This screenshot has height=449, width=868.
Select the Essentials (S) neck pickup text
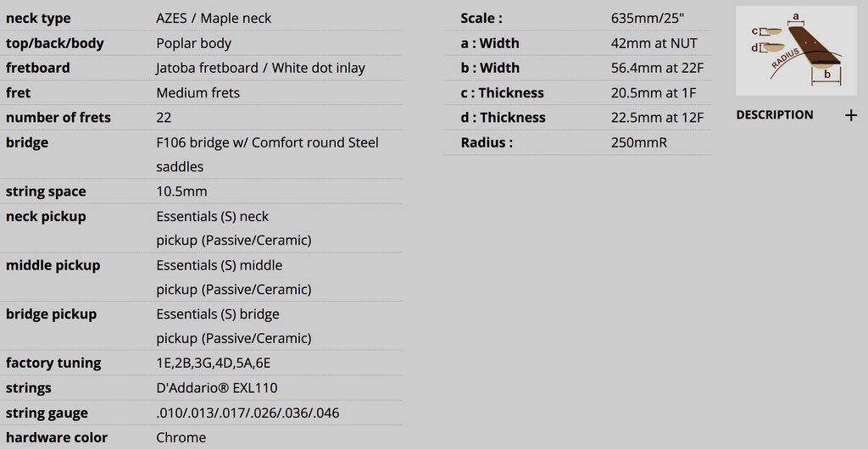234,229
